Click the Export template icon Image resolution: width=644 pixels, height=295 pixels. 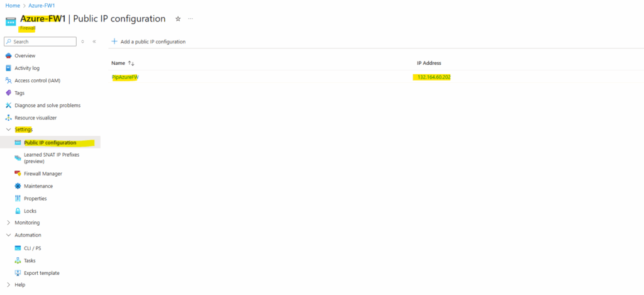18,273
